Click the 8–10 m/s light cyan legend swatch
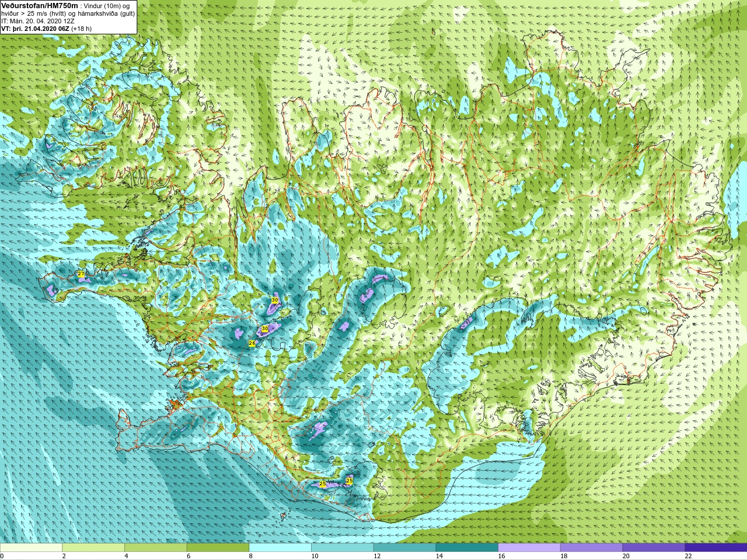The image size is (747, 560). (280, 548)
